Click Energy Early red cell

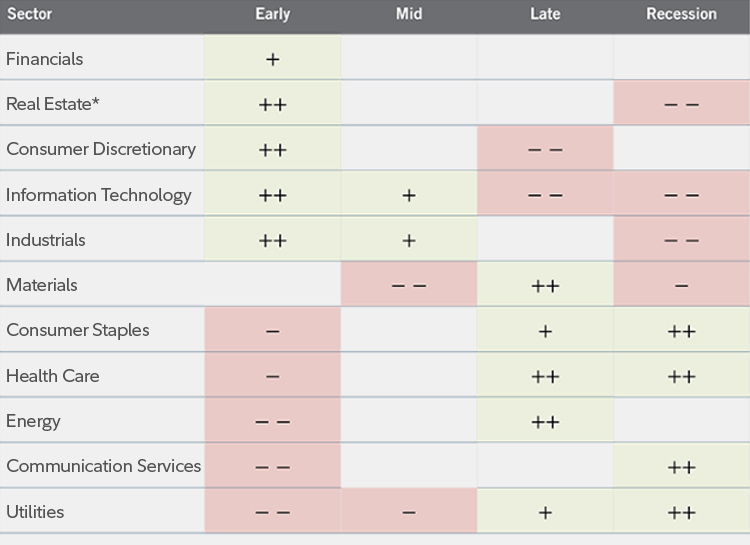click(x=272, y=421)
